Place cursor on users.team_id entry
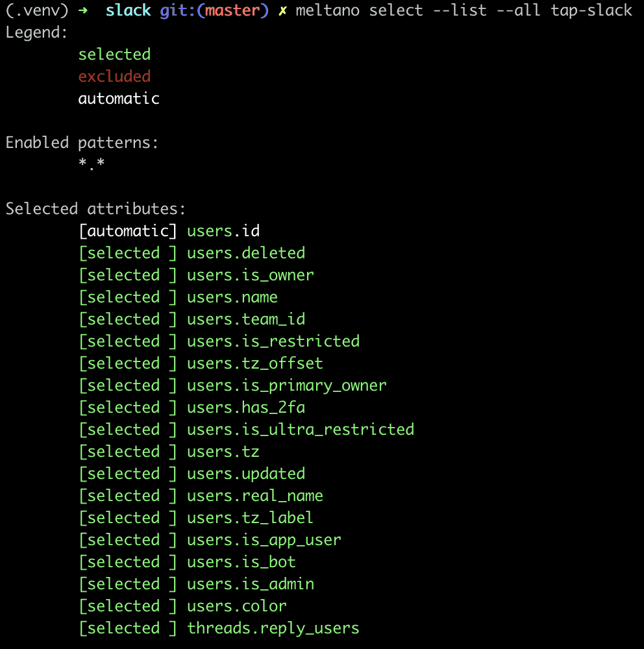The image size is (644, 649). point(245,319)
